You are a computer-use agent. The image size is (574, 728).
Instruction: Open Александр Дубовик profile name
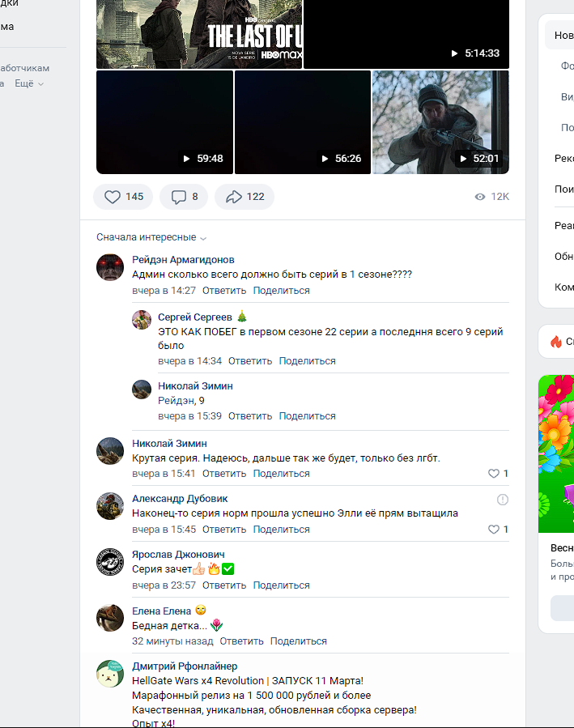(x=180, y=499)
